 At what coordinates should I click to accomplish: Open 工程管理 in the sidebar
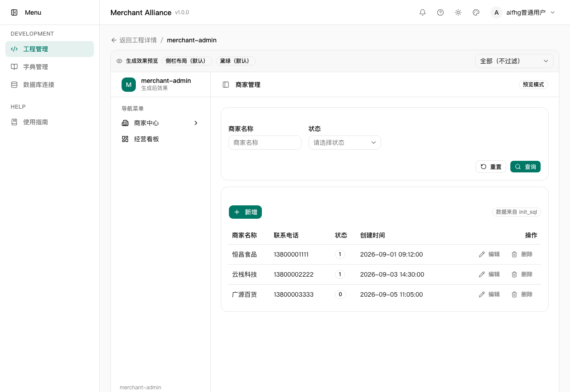pyautogui.click(x=49, y=49)
